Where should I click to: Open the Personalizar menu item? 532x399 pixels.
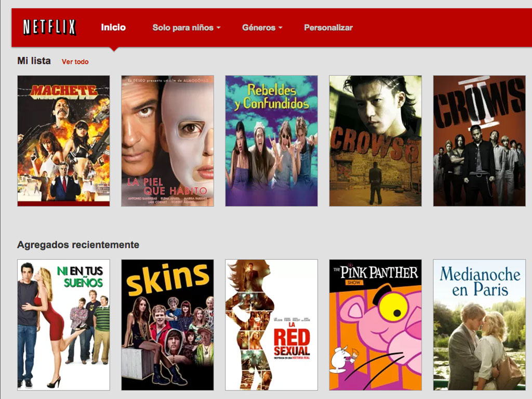point(328,28)
